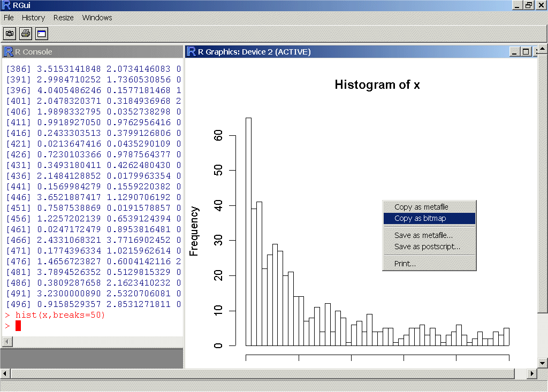This screenshot has height=392, width=548.
Task: Click Print... in the context menu
Action: click(405, 264)
